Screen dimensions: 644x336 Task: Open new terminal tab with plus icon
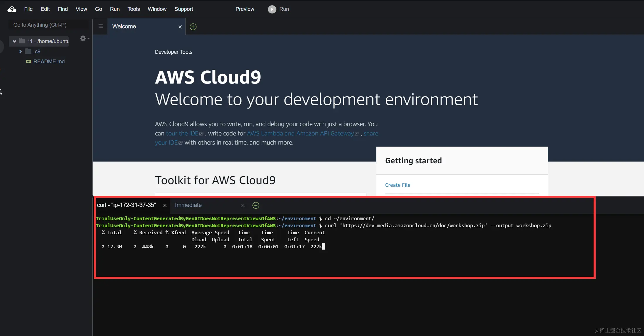pyautogui.click(x=256, y=205)
